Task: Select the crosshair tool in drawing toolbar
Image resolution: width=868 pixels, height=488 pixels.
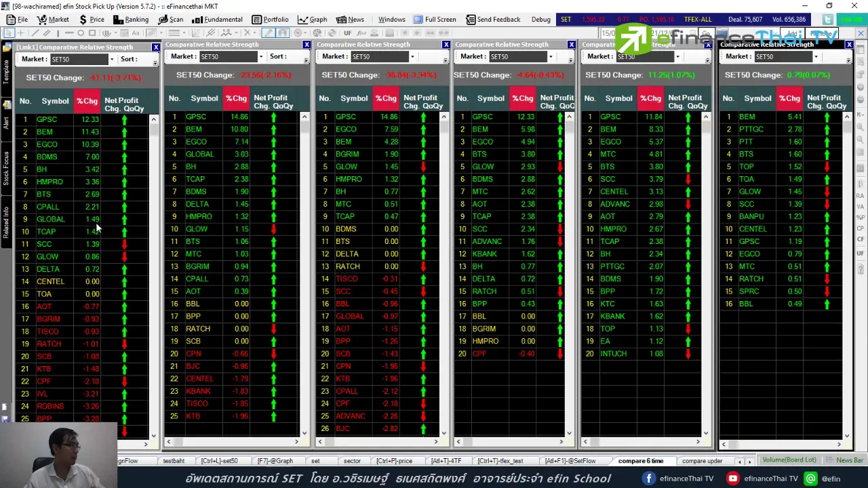Action: click(21, 33)
